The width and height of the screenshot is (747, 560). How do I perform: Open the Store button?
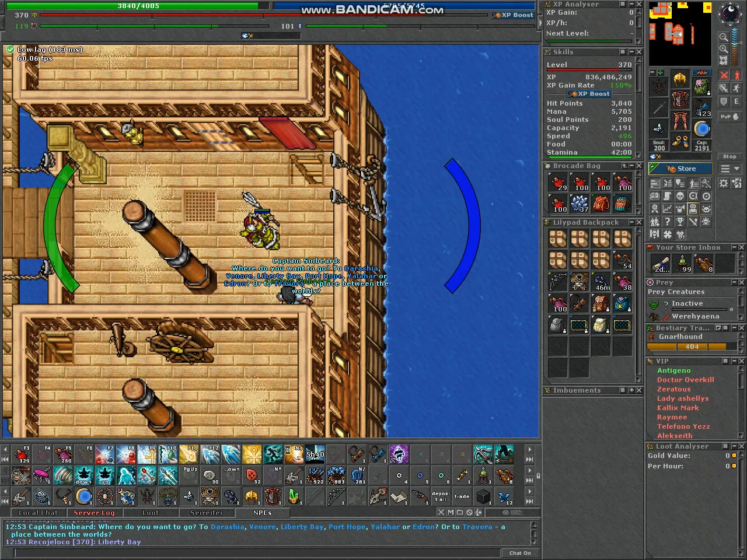(x=680, y=169)
